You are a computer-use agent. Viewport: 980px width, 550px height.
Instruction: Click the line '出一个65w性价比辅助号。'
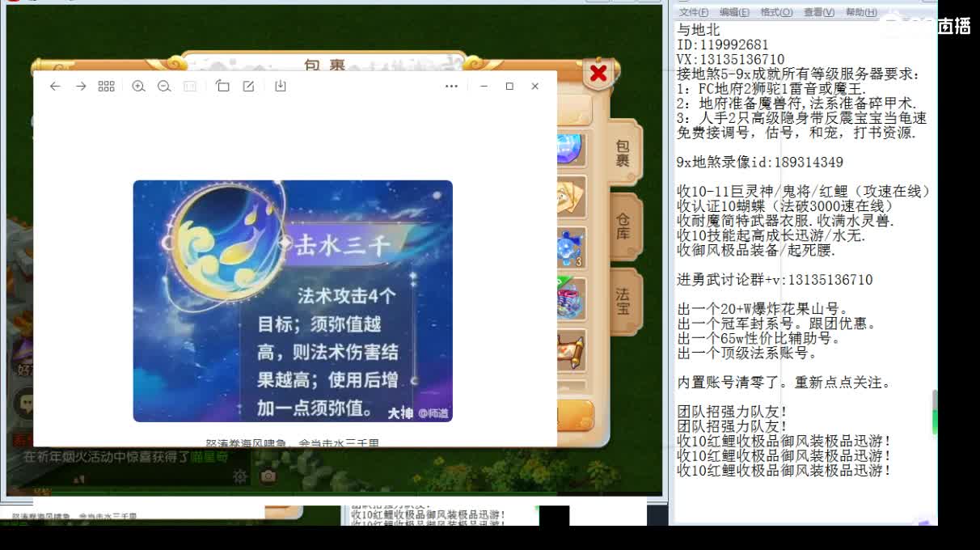(759, 339)
